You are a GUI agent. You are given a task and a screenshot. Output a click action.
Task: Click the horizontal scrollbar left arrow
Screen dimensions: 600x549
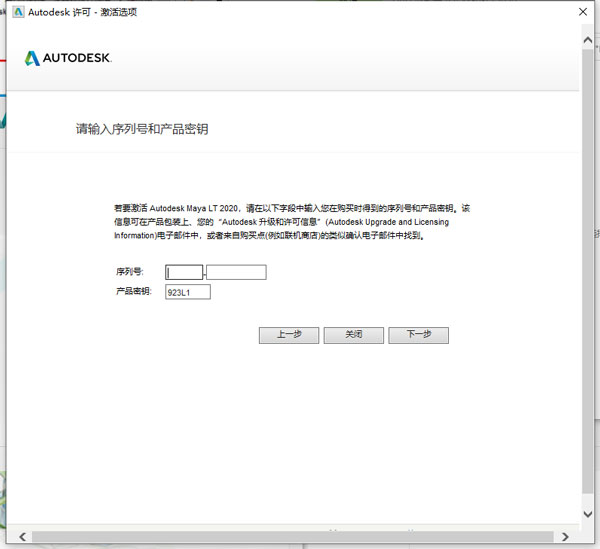[23, 537]
